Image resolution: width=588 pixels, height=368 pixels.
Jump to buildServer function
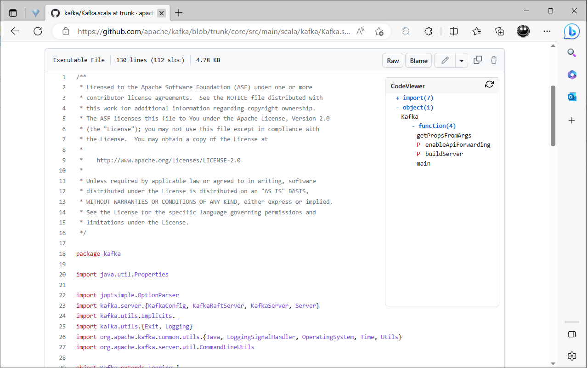[444, 154]
